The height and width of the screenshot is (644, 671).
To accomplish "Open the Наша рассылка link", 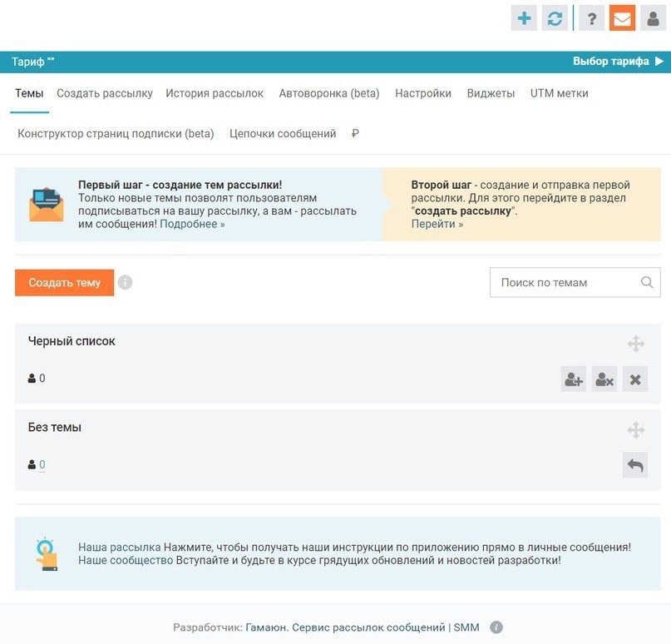I will click(120, 547).
